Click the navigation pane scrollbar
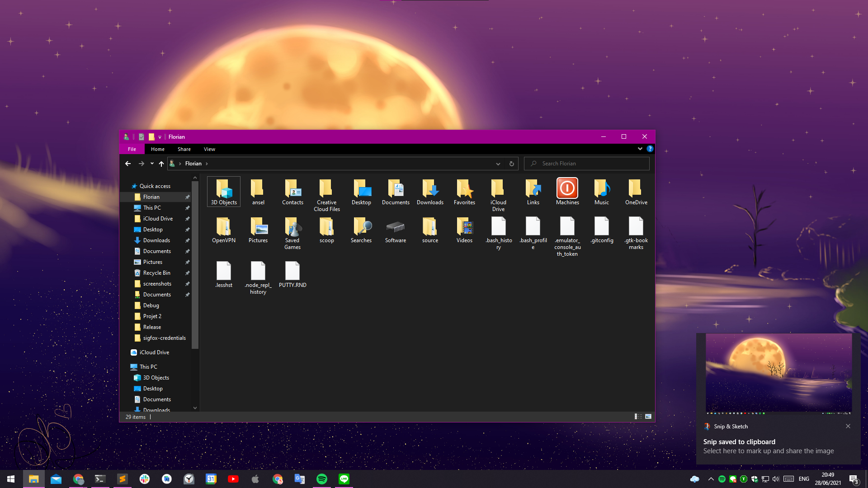 coord(195,265)
